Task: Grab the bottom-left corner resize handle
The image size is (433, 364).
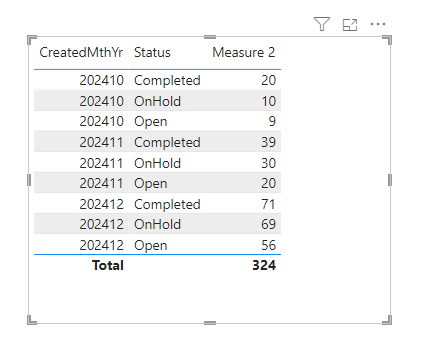Action: (x=32, y=320)
